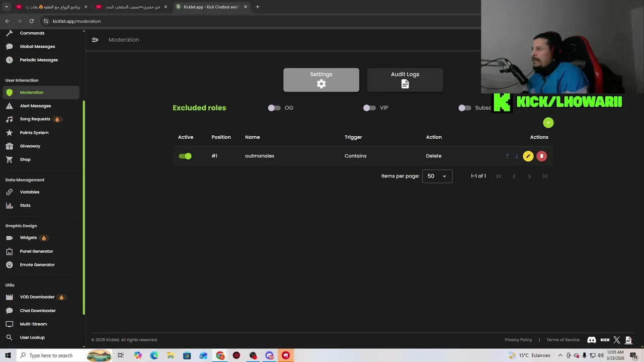Open Kick channel link in footer
Viewport: 644px width, 362px height.
(605, 340)
